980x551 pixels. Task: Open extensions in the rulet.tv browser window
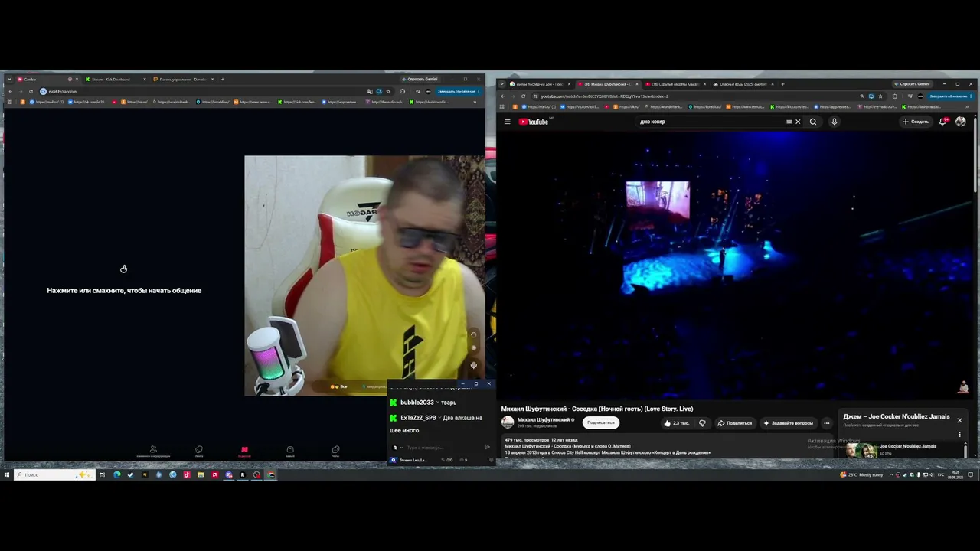403,91
